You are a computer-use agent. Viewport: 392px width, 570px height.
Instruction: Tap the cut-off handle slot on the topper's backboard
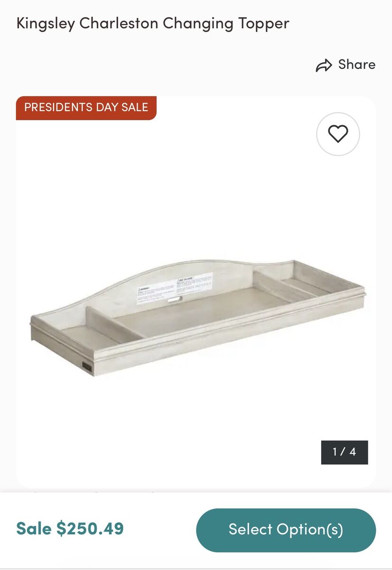[174, 299]
